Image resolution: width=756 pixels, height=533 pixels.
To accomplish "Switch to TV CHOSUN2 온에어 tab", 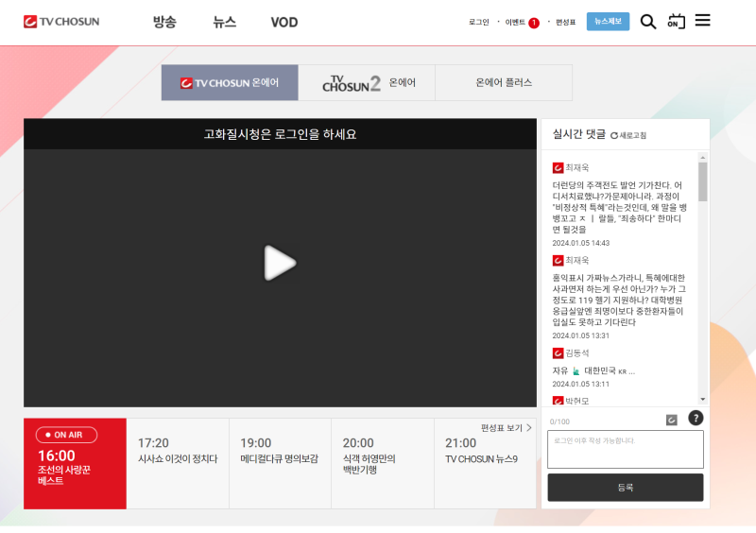I will pyautogui.click(x=367, y=82).
